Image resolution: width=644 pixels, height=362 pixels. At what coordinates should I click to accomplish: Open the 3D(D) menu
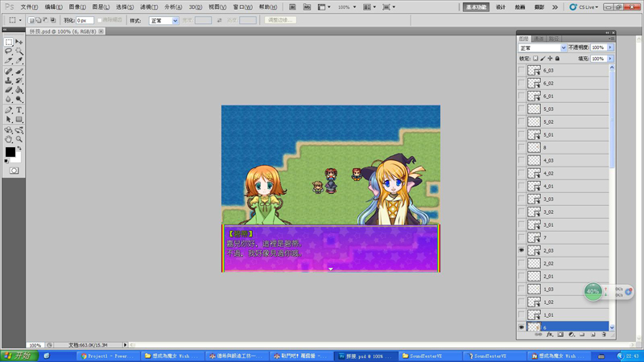tap(196, 7)
